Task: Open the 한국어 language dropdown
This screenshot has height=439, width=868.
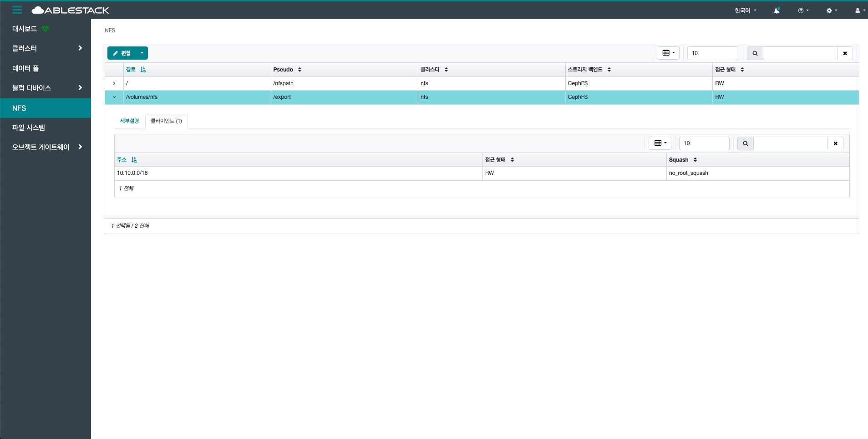Action: pyautogui.click(x=745, y=10)
